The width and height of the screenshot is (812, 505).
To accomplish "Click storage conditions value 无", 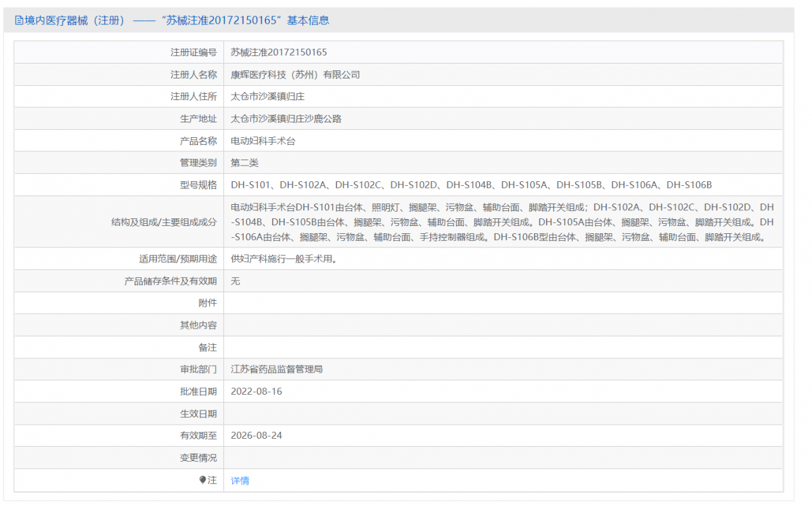I will click(235, 281).
